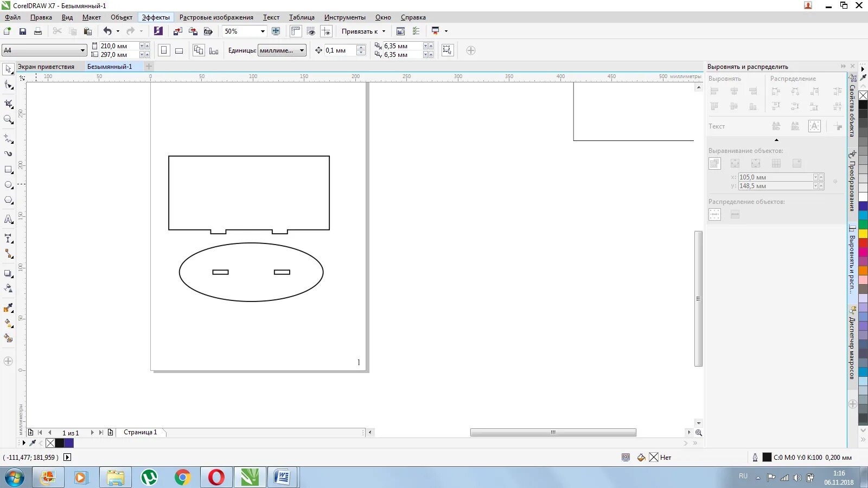Set page orientation to portrait
Image resolution: width=868 pixels, height=488 pixels.
164,50
